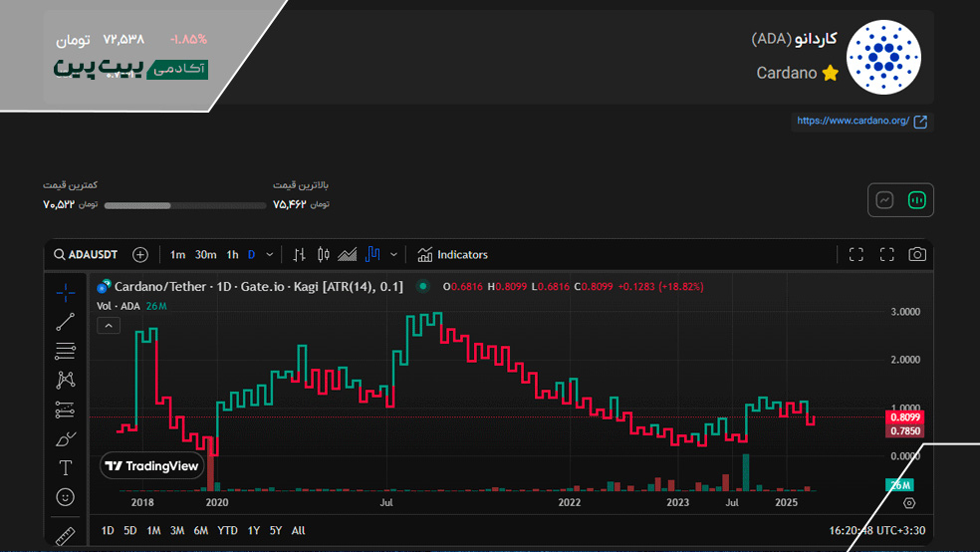This screenshot has height=552, width=980.
Task: Add symbol to compare with plus icon
Action: 139,254
